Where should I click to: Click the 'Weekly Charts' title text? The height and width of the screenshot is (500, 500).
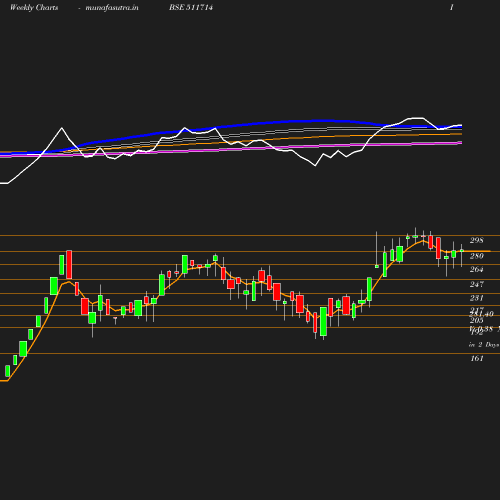(x=34, y=8)
